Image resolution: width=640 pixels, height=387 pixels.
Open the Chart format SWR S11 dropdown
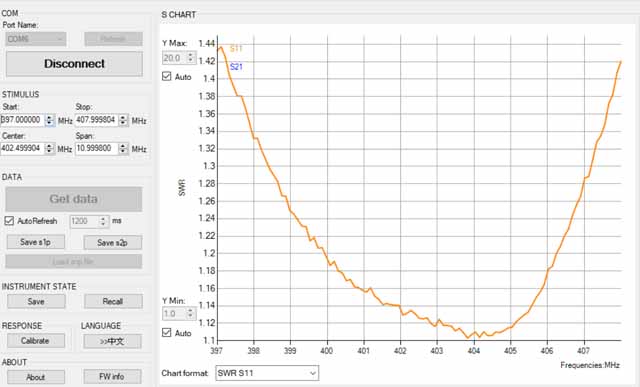[x=267, y=373]
